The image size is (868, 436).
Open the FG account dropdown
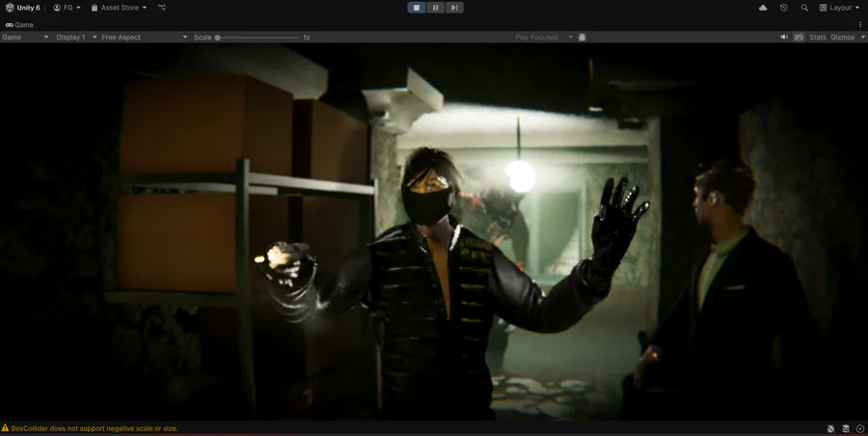(x=67, y=8)
